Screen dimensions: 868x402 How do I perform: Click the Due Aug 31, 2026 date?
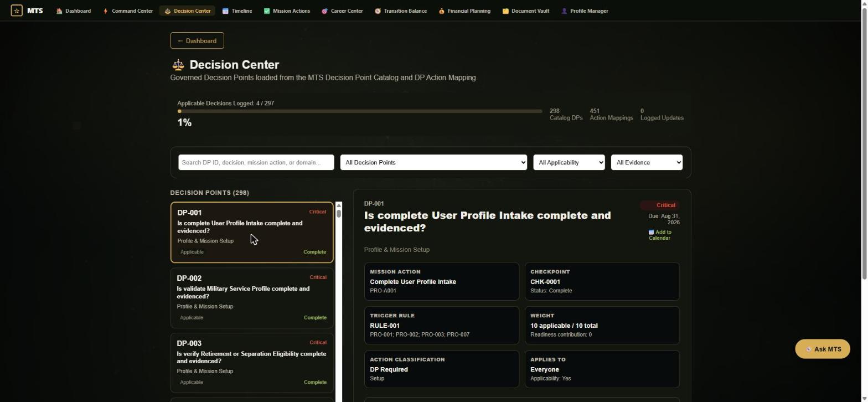pyautogui.click(x=664, y=219)
